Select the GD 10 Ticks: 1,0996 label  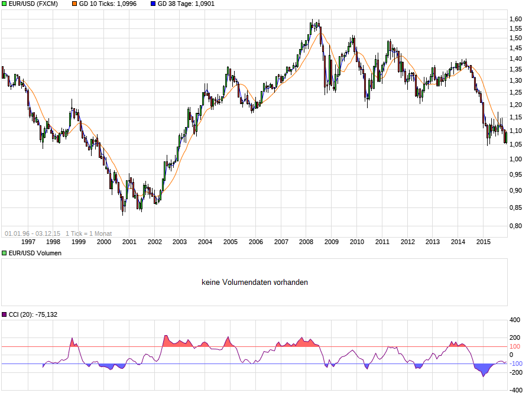[108, 4]
